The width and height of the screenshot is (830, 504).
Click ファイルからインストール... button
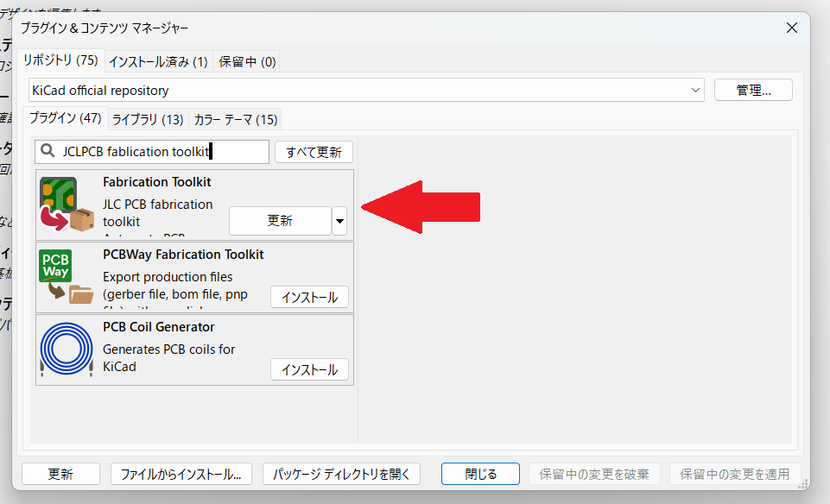(181, 474)
